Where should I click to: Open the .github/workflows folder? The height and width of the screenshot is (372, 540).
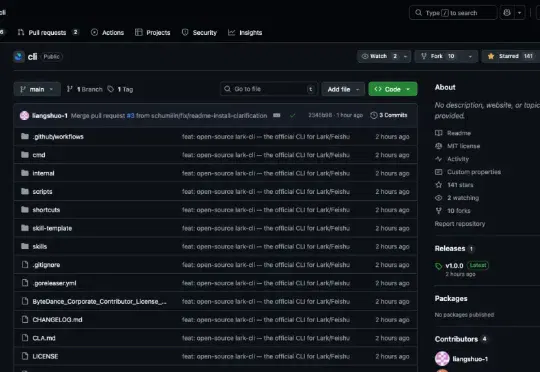point(58,136)
